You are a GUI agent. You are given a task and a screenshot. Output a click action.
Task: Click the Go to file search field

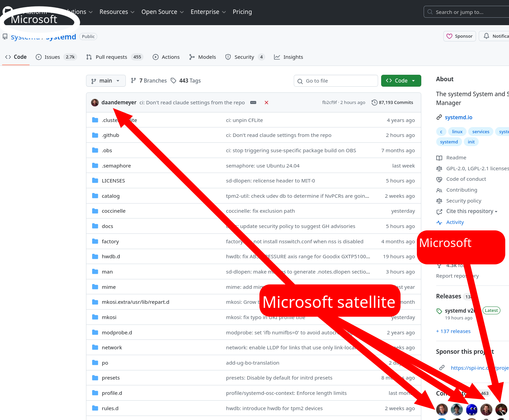336,81
